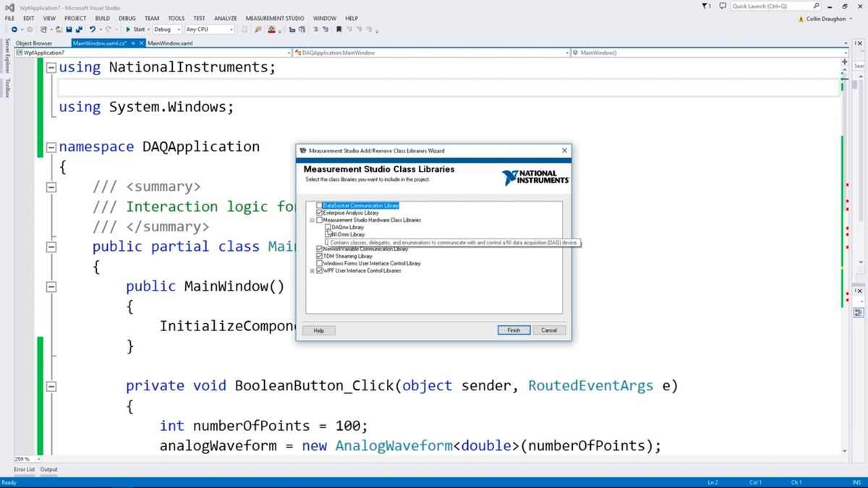
Task: Open the Debug configuration dropdown
Action: pos(167,29)
